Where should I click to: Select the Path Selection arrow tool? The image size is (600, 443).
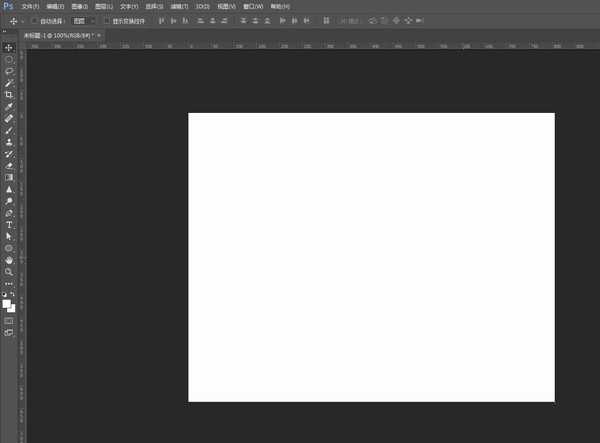(x=9, y=237)
